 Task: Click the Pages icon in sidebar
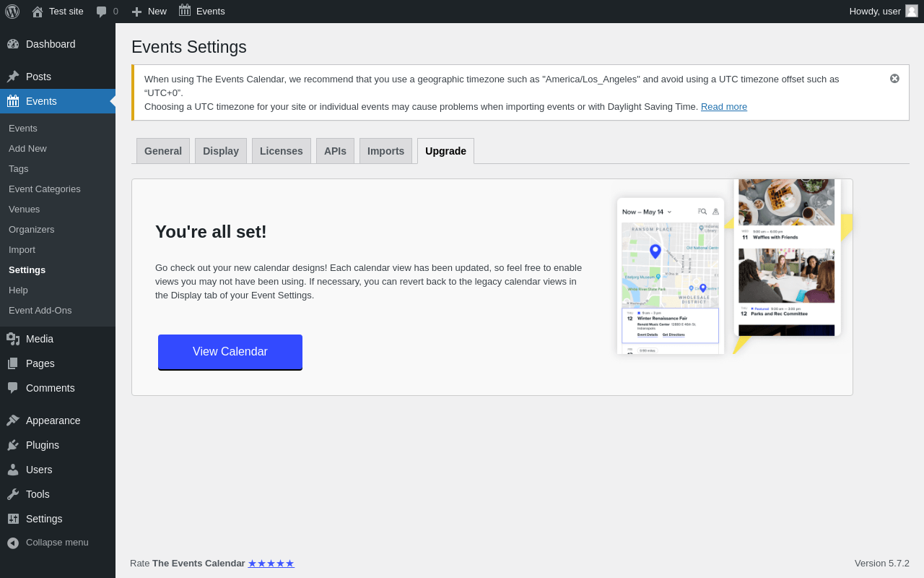[13, 363]
